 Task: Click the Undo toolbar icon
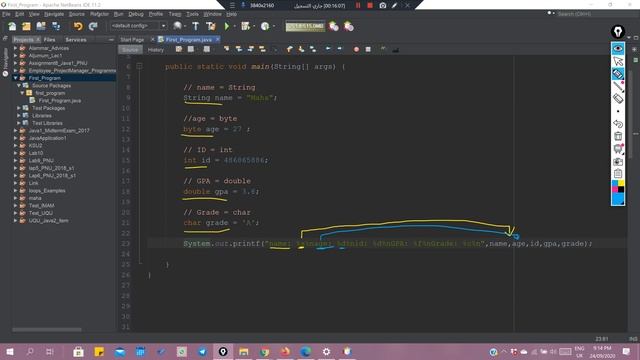coord(78,27)
